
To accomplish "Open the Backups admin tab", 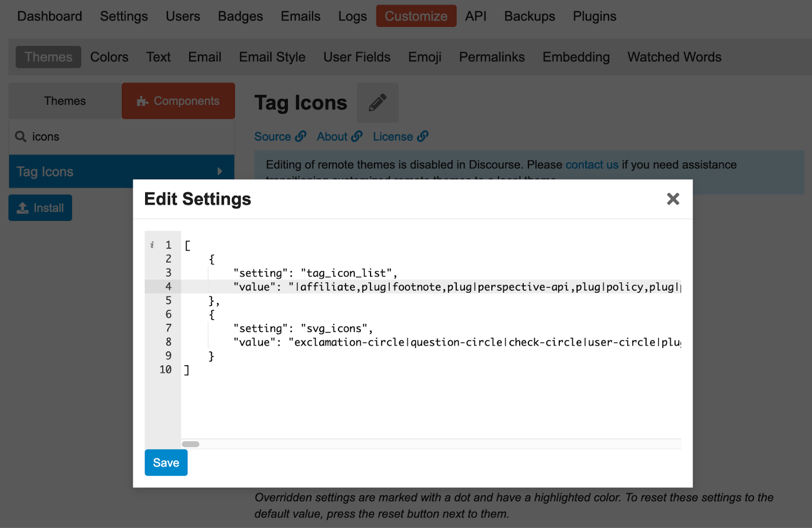I will (x=529, y=16).
